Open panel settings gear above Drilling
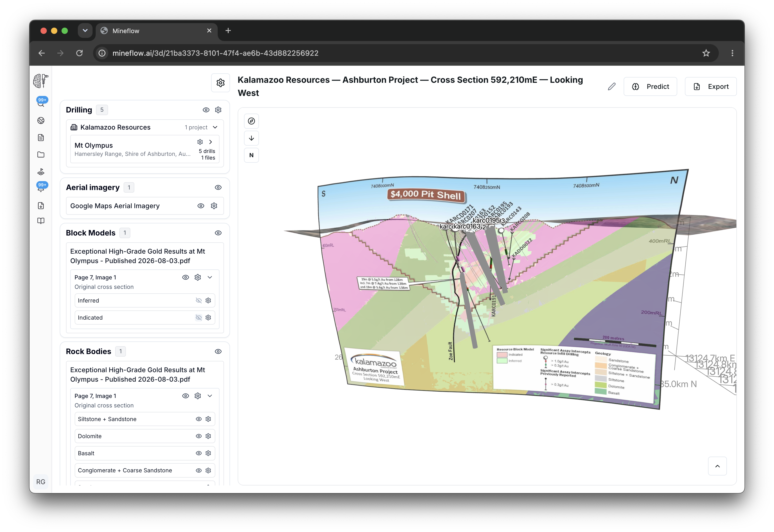The image size is (774, 532). point(220,83)
